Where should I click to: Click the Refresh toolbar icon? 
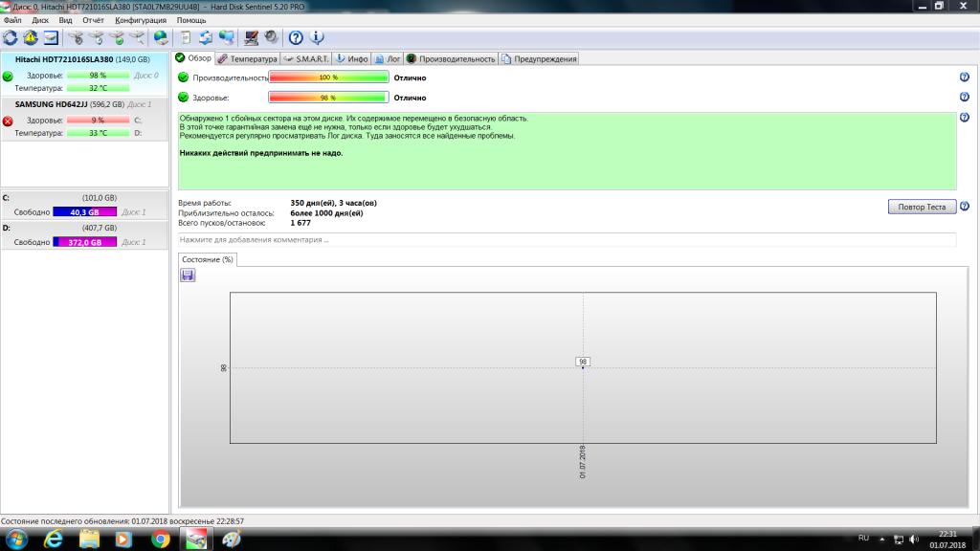(11, 37)
